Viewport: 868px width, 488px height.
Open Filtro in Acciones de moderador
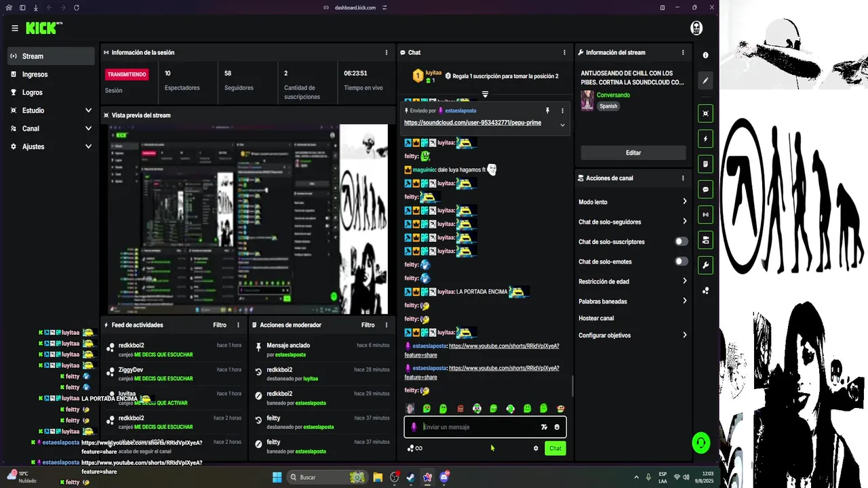coord(368,325)
